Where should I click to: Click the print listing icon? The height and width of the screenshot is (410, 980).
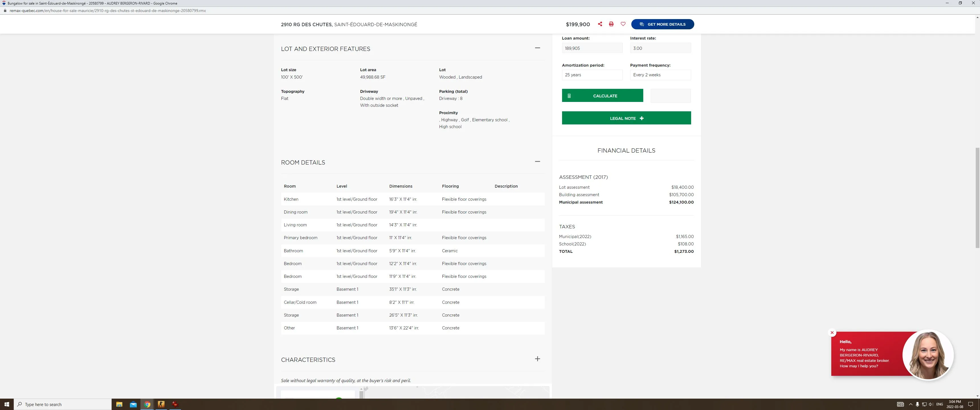(611, 24)
